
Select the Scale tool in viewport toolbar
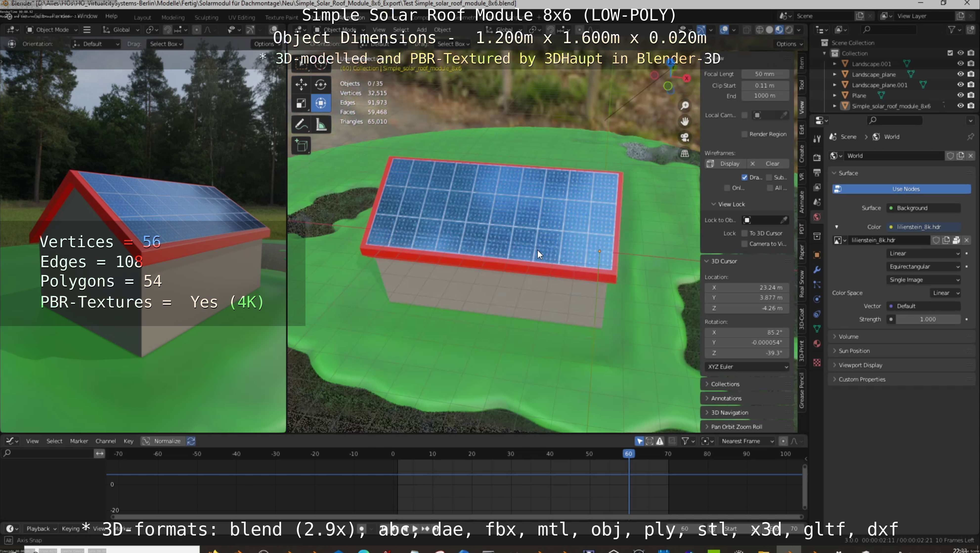point(301,103)
